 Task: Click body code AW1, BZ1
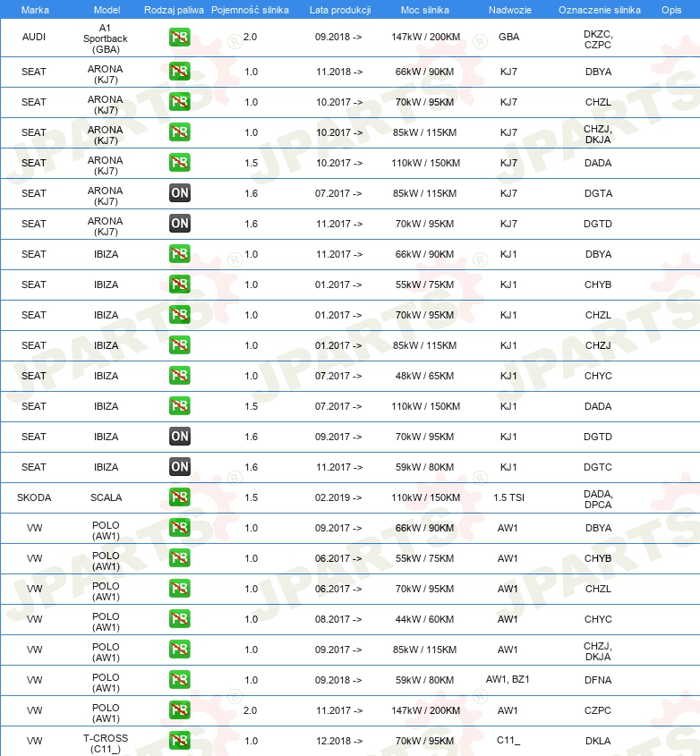(508, 679)
